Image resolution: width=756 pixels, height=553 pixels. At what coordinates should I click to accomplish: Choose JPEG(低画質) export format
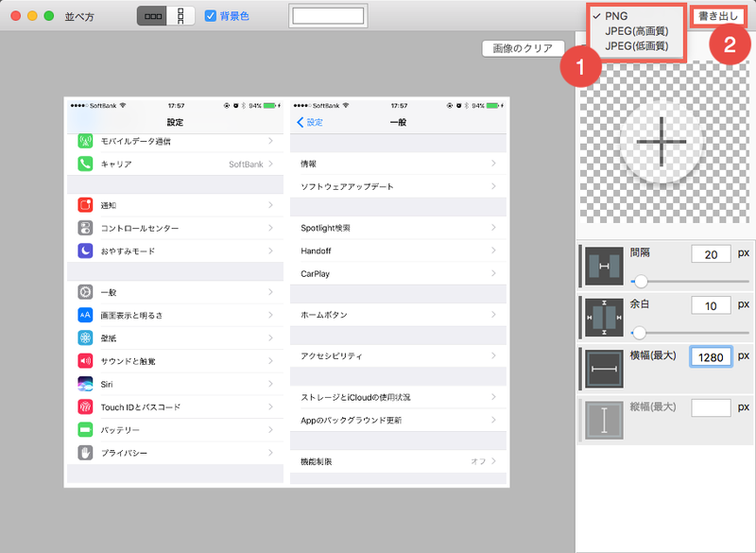pos(636,46)
